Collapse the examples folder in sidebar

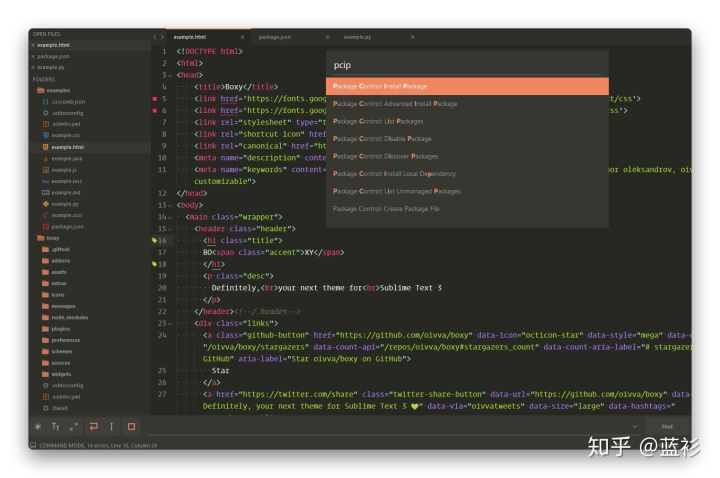tap(40, 90)
